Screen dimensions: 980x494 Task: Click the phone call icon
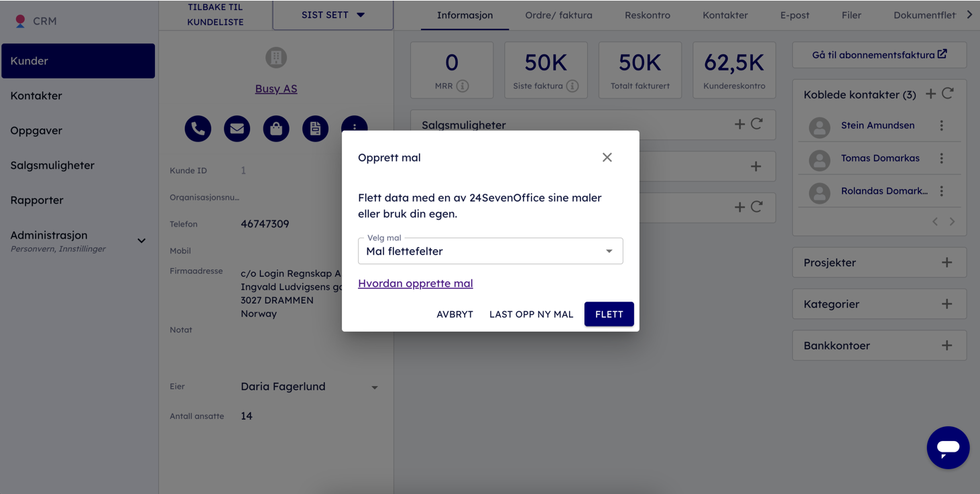[198, 129]
